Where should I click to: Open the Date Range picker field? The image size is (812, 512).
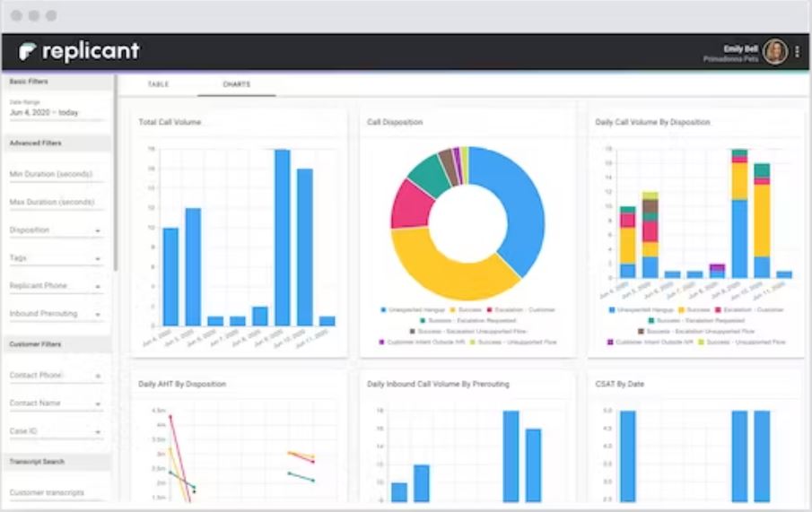[56, 109]
